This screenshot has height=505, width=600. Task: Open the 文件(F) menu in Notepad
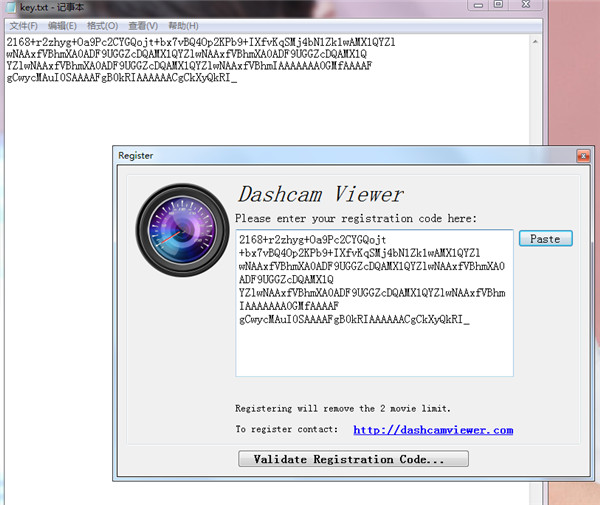point(23,26)
